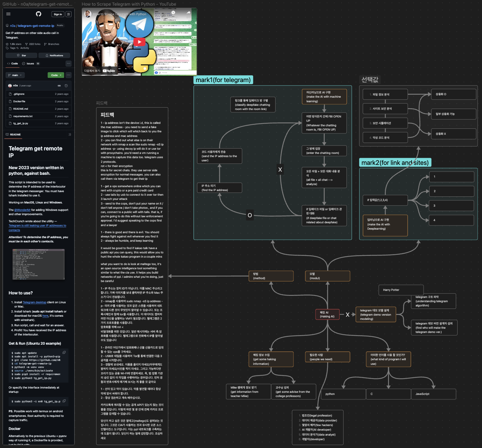The height and width of the screenshot is (448, 482).
Task: Select the JavaScript language node
Action: [x=433, y=394]
